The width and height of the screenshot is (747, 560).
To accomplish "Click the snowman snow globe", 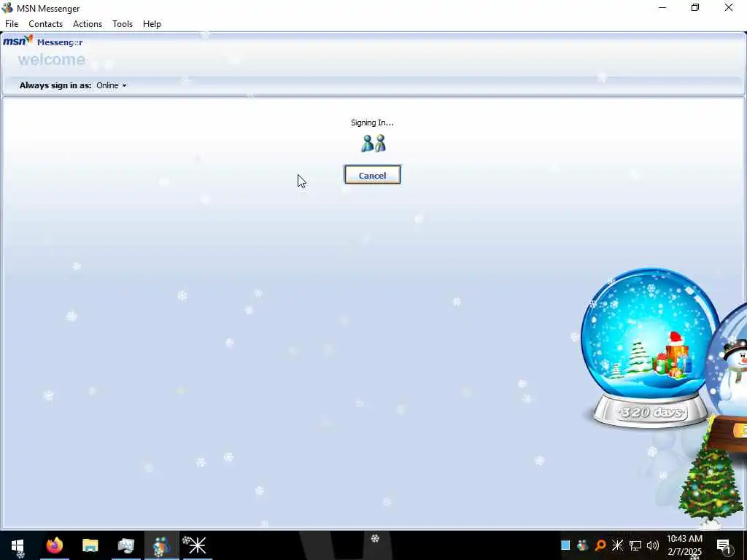I will pos(729,376).
